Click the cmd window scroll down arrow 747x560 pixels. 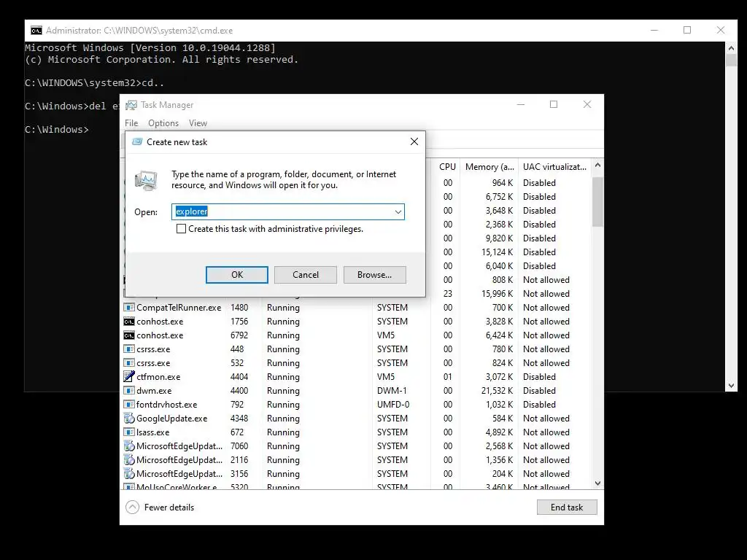[731, 386]
